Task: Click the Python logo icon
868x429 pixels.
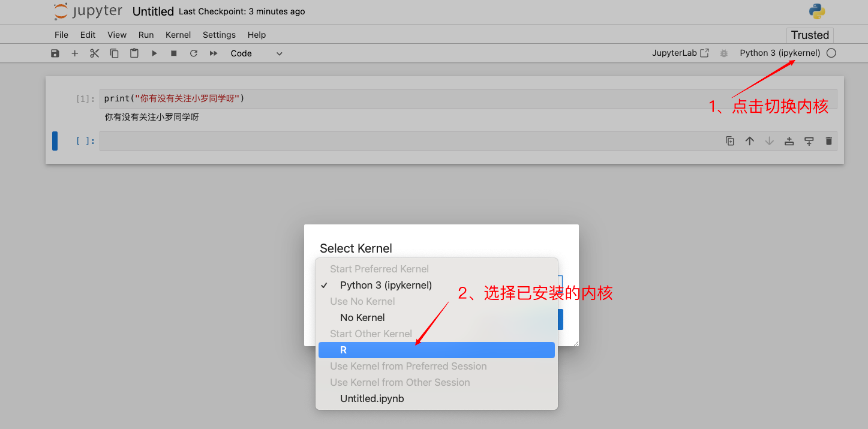Action: coord(817,11)
